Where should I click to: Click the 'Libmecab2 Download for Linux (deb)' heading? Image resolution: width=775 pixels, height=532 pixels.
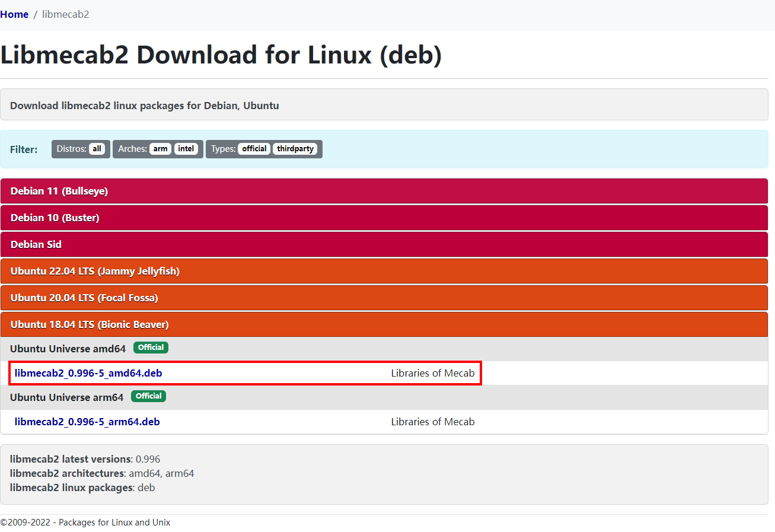pos(221,55)
